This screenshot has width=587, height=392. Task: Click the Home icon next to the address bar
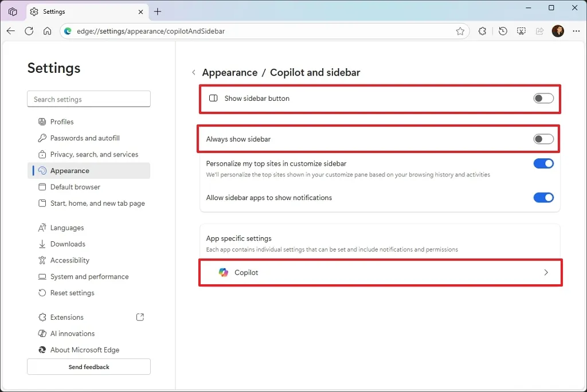click(x=47, y=31)
